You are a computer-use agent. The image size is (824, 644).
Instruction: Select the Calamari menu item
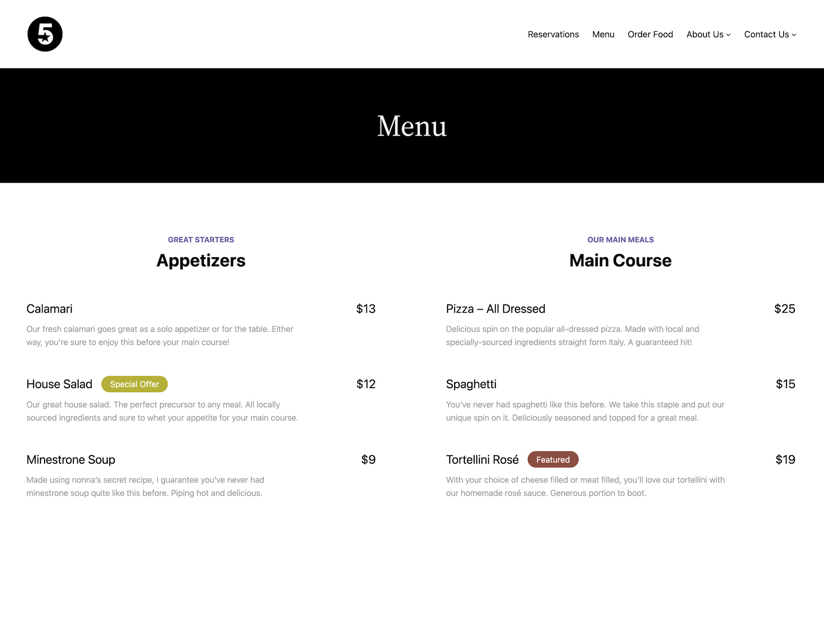[x=49, y=309]
